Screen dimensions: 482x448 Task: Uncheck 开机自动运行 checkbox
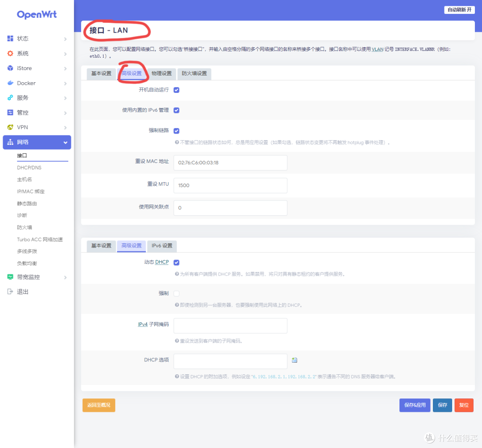(176, 89)
